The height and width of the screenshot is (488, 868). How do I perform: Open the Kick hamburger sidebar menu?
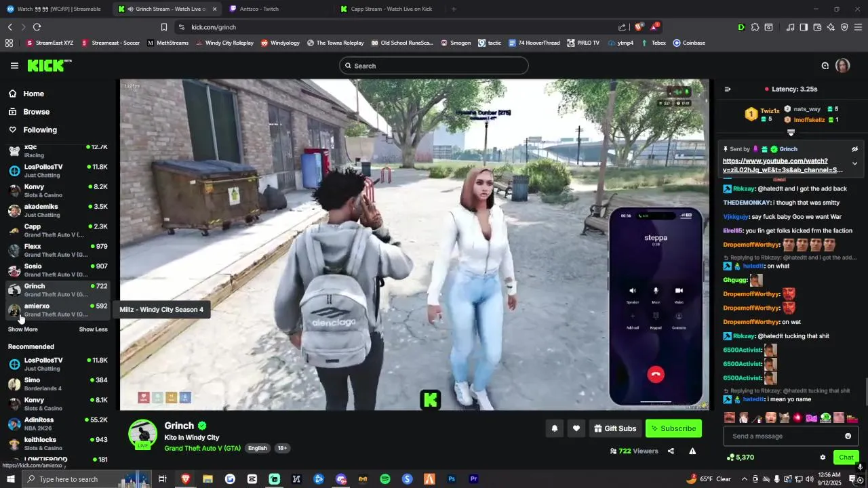click(x=14, y=66)
